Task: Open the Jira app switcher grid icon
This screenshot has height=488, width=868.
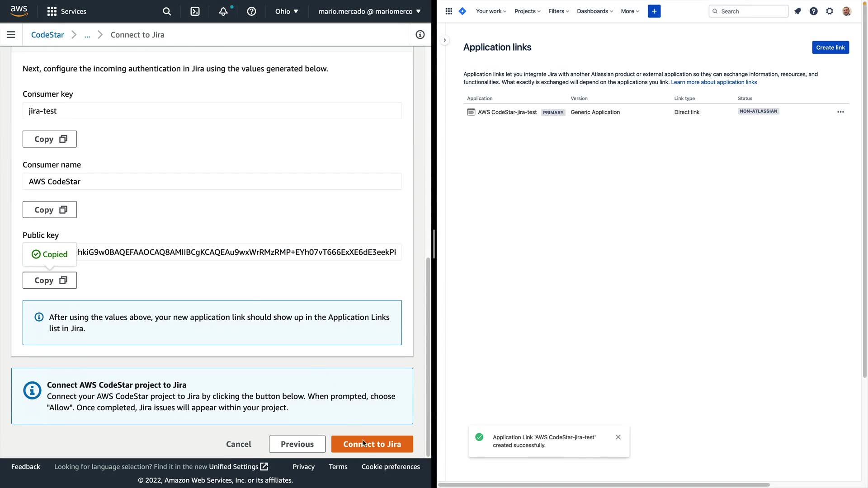Action: click(448, 11)
